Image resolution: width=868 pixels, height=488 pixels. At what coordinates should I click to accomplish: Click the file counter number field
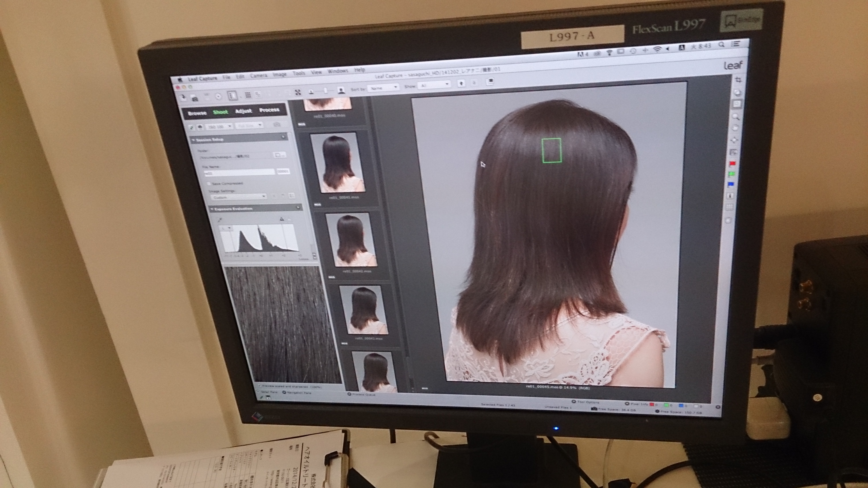pyautogui.click(x=283, y=171)
